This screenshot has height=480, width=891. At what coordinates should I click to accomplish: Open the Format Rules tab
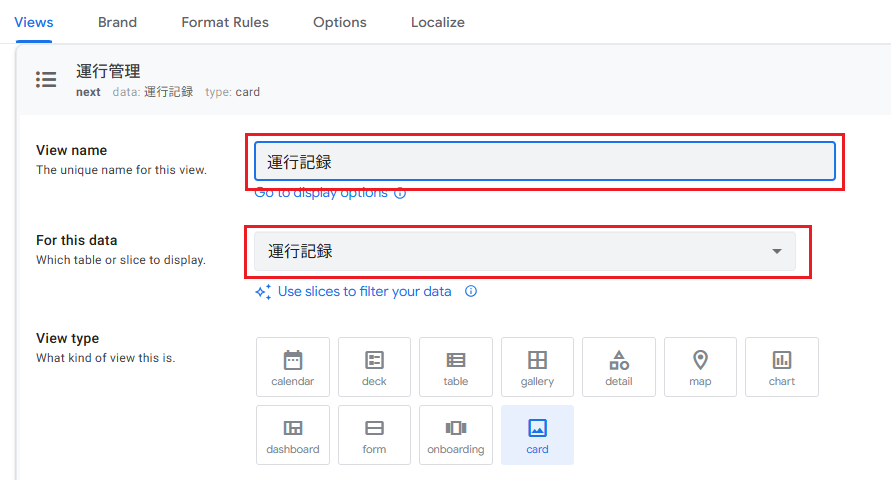pyautogui.click(x=225, y=22)
